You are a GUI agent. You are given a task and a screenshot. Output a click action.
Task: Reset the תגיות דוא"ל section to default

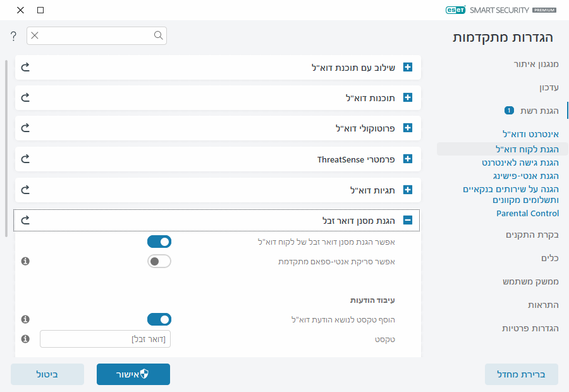click(26, 189)
